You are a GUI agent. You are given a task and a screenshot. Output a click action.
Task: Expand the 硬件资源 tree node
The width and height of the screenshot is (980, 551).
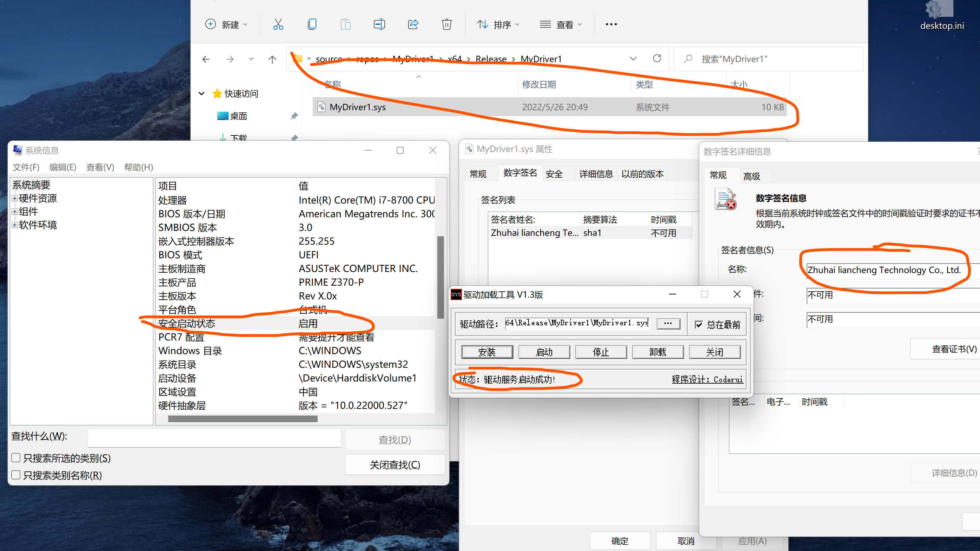(x=14, y=198)
